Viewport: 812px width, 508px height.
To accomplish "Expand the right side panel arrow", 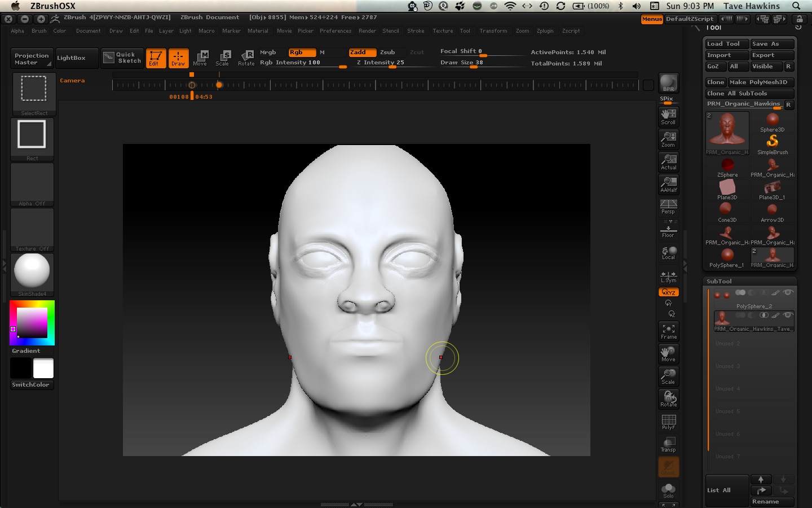I will pos(686,262).
